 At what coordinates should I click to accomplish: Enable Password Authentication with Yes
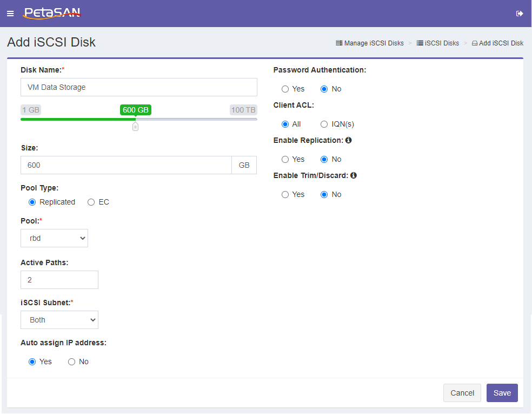click(x=285, y=89)
